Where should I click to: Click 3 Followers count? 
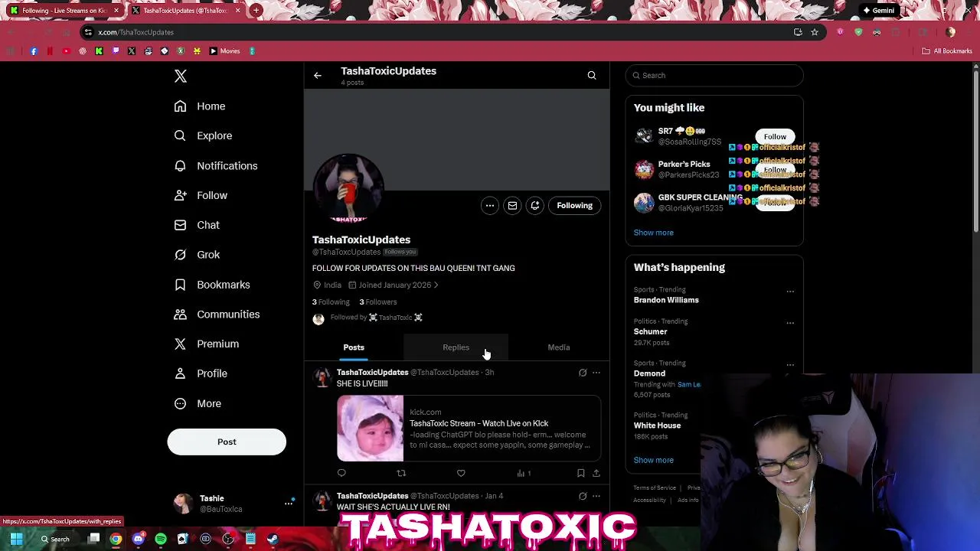[x=378, y=302]
